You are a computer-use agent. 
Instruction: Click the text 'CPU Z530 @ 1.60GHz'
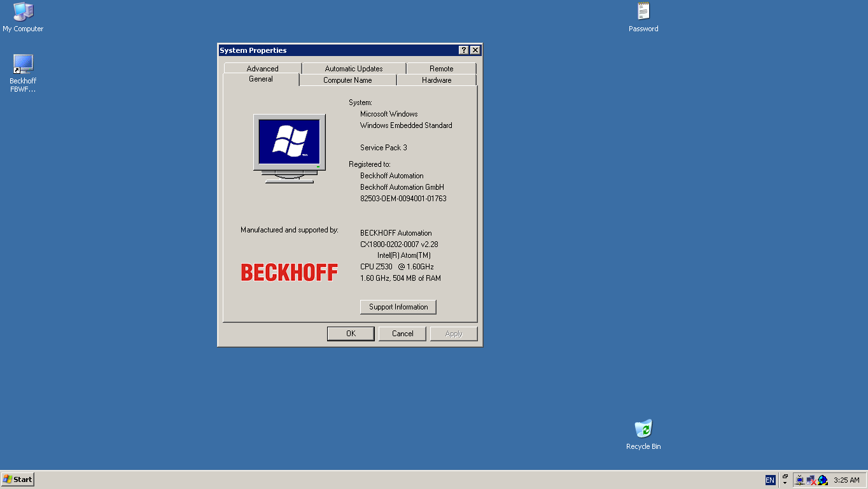point(397,267)
